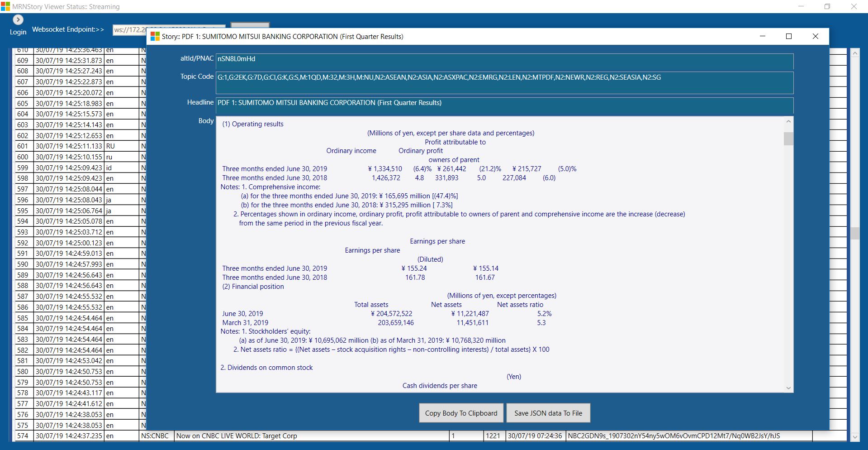
Task: Minimize the MRNStory Viewer main window
Action: [801, 6]
